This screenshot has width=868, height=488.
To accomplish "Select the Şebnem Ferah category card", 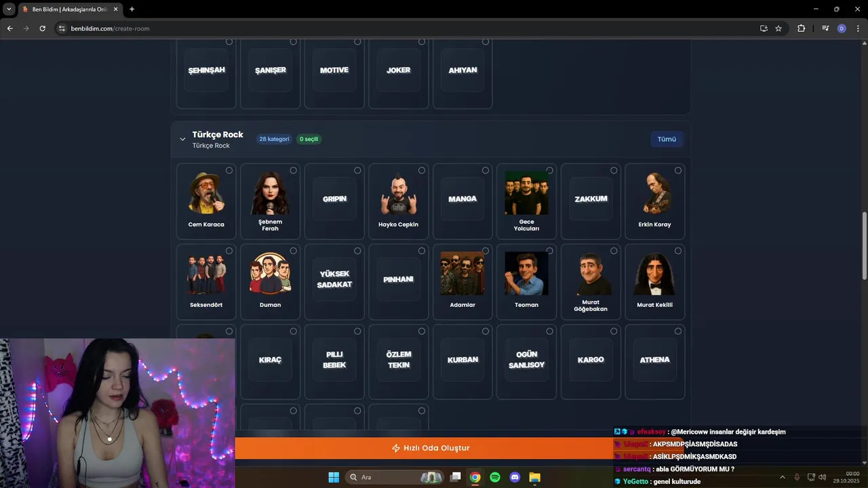I will point(270,201).
